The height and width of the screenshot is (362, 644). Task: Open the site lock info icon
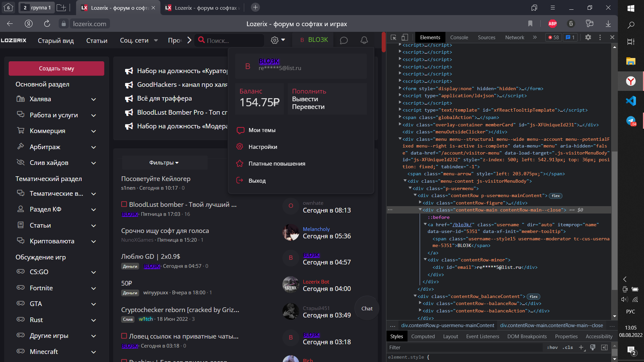[x=63, y=23]
